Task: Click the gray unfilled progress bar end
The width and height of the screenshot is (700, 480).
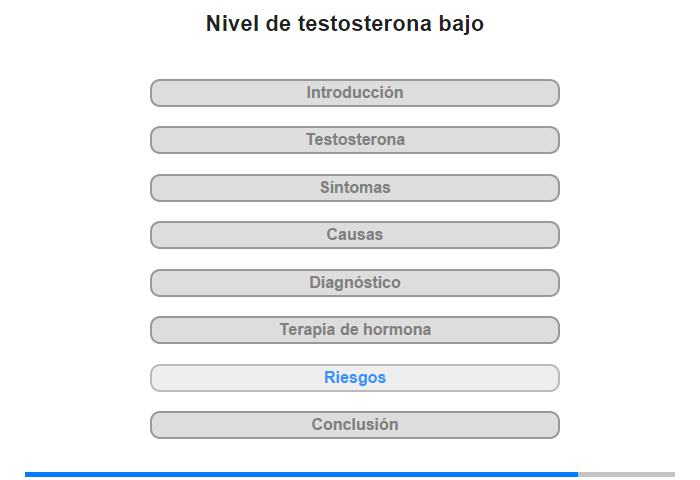Action: coord(627,474)
